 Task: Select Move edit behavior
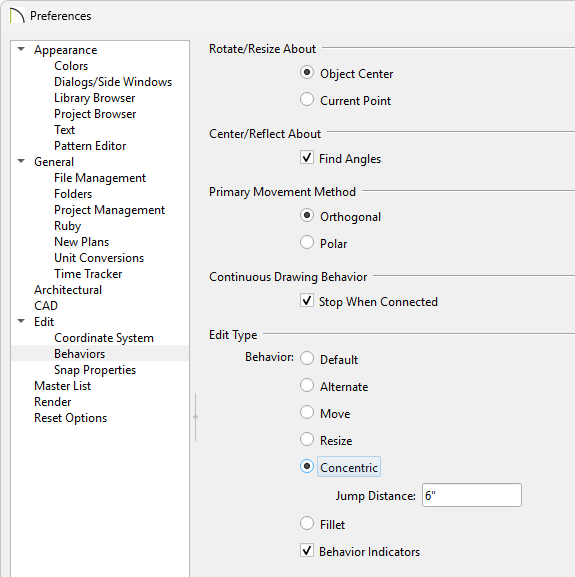point(307,413)
